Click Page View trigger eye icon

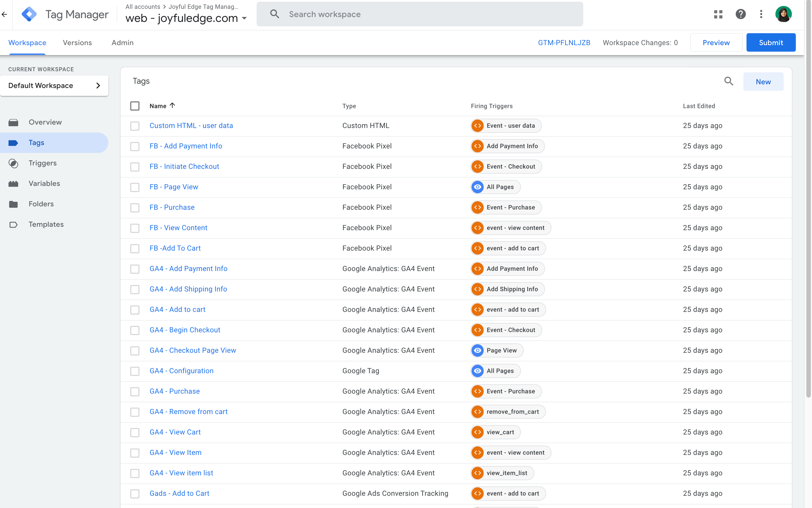tap(477, 350)
